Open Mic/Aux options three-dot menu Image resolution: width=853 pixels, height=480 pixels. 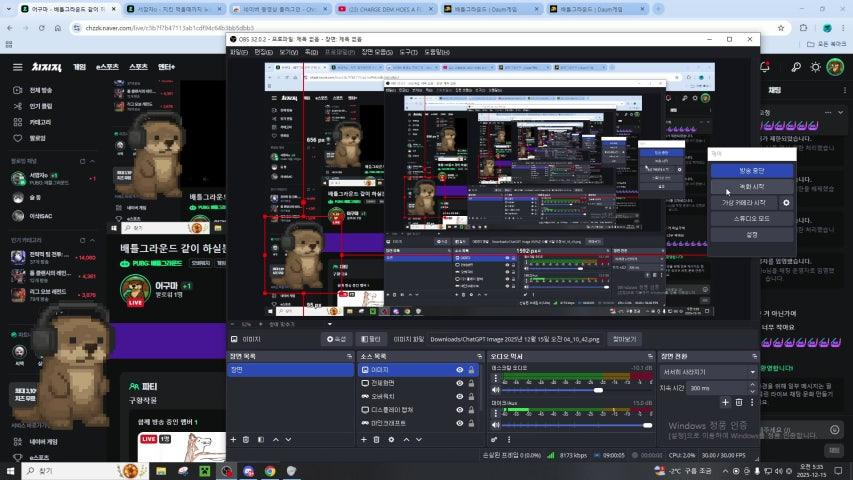(496, 413)
